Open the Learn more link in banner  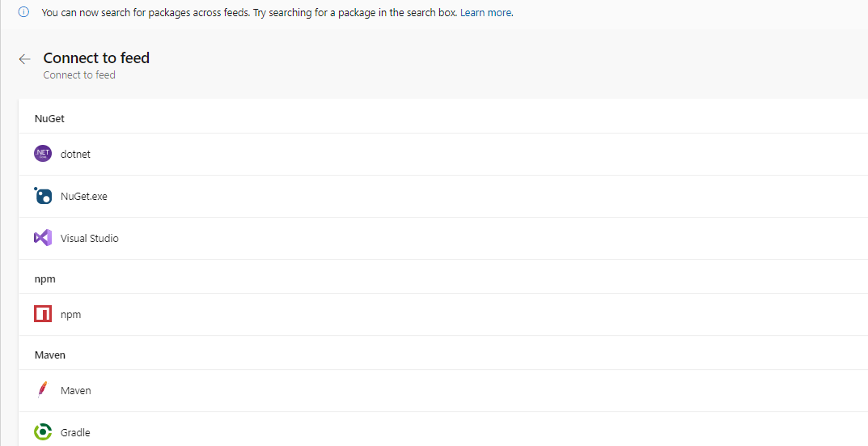pos(486,13)
